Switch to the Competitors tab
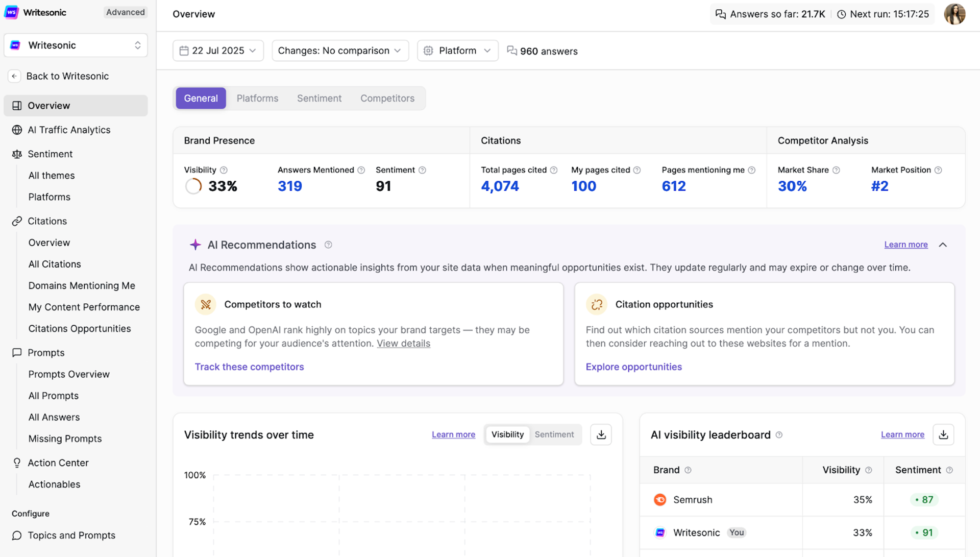 coord(387,98)
